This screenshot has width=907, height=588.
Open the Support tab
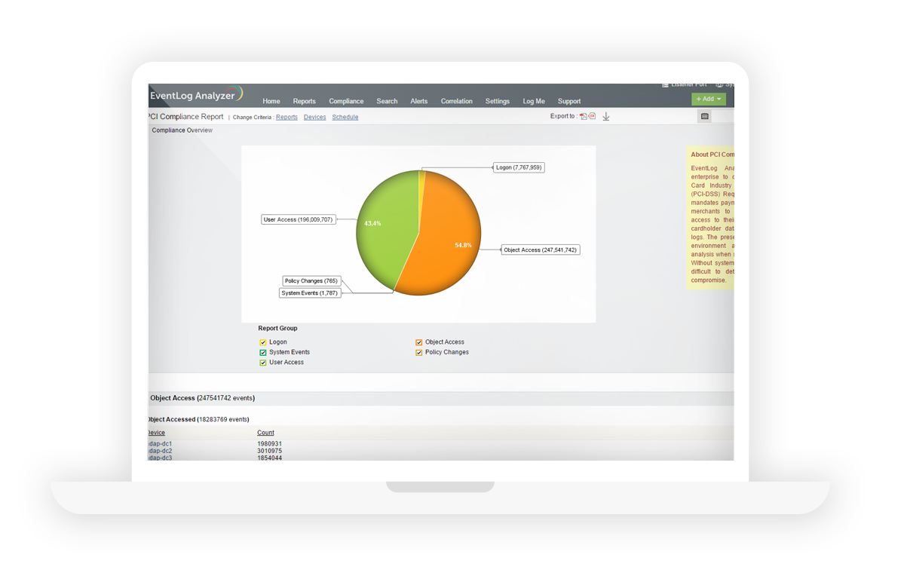pyautogui.click(x=569, y=101)
